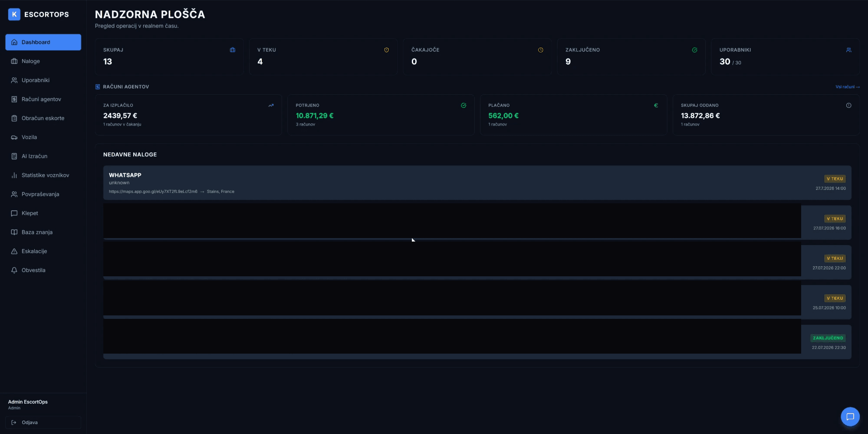
Task: Open the WHATSAPP order row
Action: point(477,182)
